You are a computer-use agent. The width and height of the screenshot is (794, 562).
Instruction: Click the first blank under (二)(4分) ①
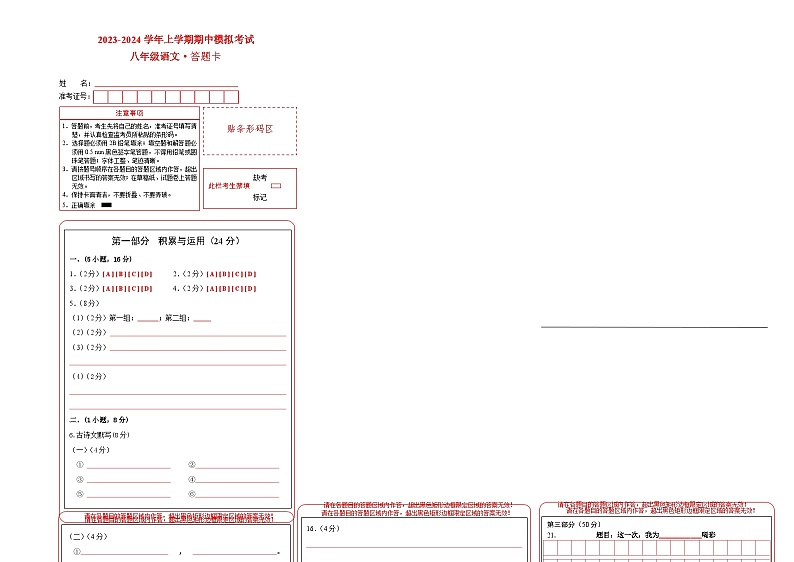[125, 552]
